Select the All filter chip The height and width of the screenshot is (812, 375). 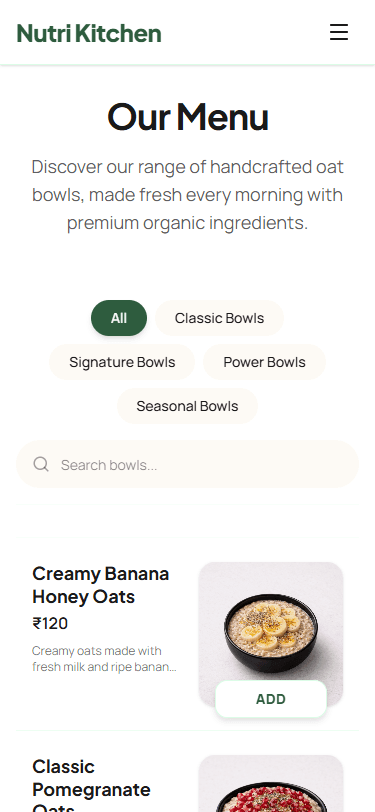(119, 318)
